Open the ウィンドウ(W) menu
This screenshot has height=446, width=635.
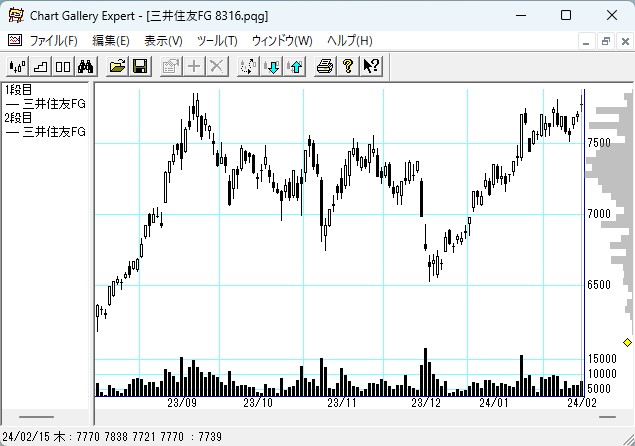(282, 41)
